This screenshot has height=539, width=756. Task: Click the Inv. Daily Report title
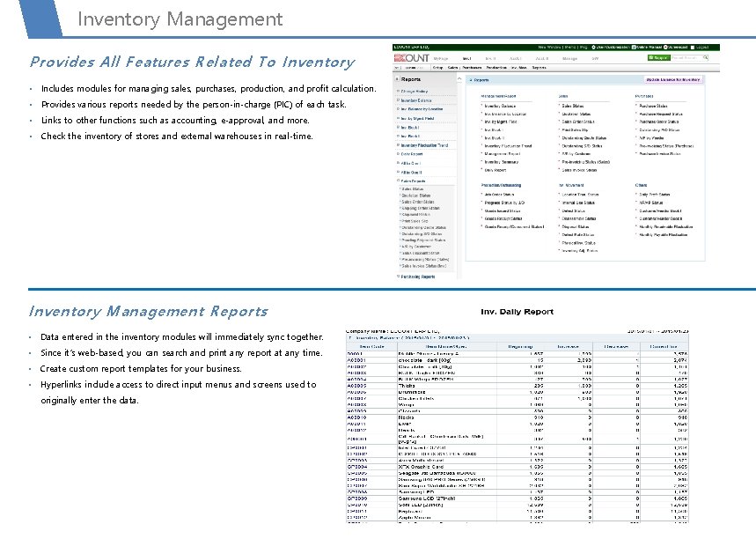pos(517,312)
